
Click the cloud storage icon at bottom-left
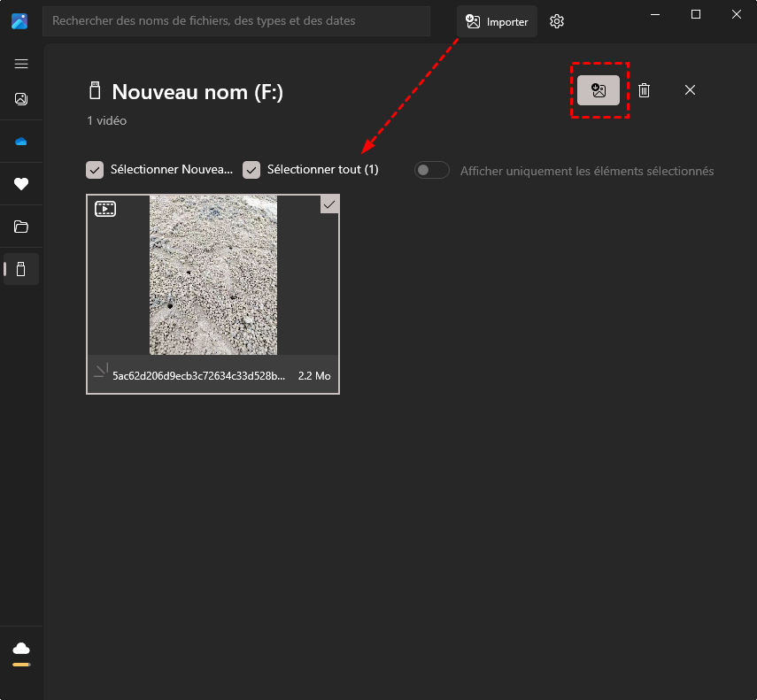(21, 650)
